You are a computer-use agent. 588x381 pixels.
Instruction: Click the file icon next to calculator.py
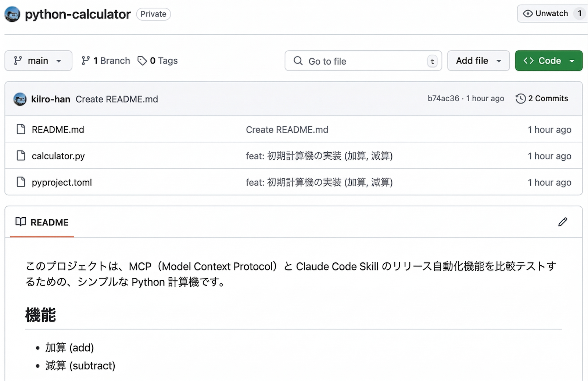pyautogui.click(x=21, y=156)
